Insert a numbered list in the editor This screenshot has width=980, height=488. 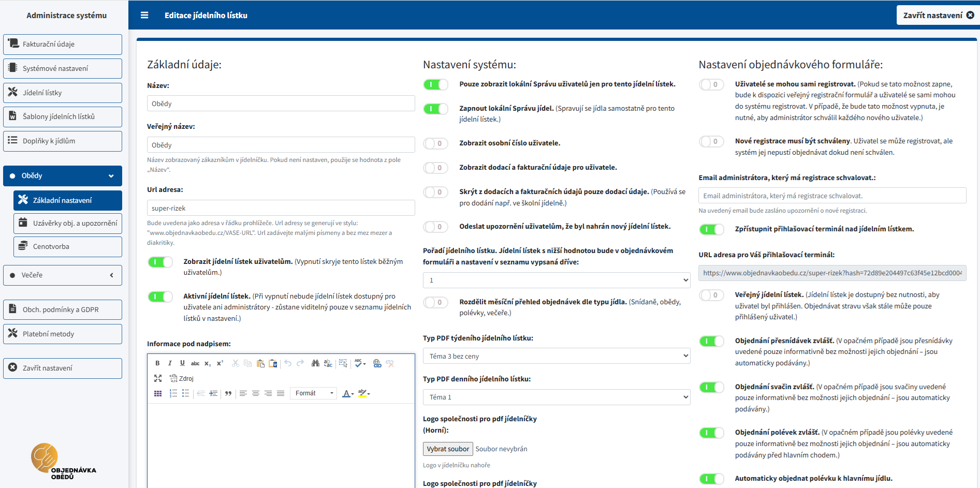(173, 393)
